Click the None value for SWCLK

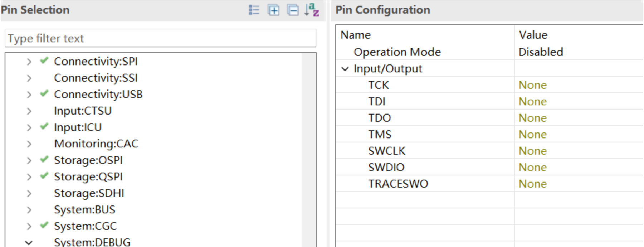533,151
